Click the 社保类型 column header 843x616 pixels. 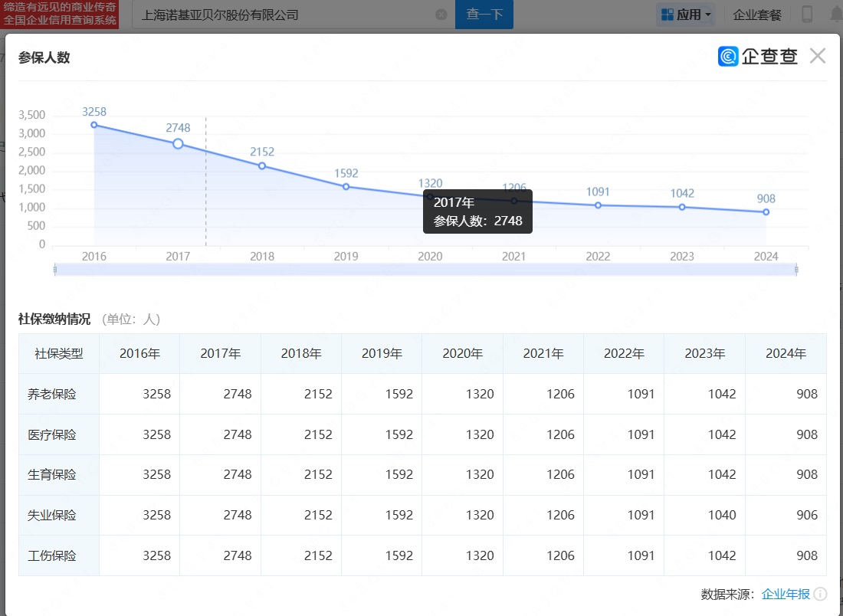(58, 354)
